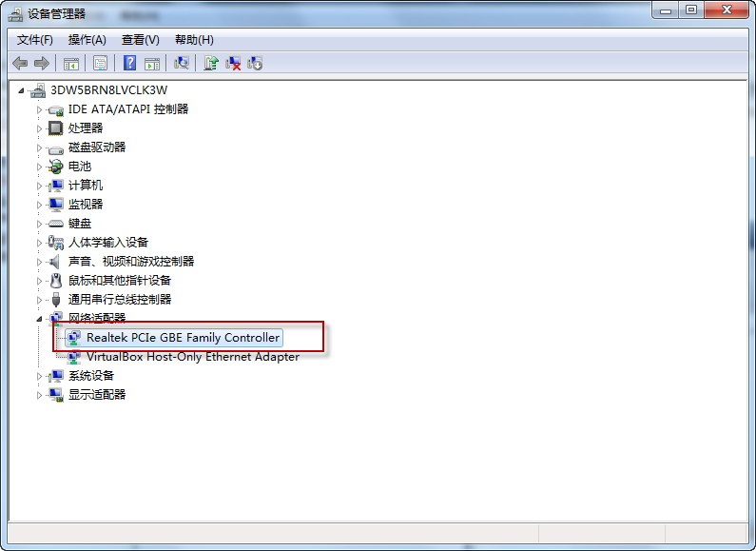Image resolution: width=756 pixels, height=551 pixels.
Task: Click the 计算机 computer icon
Action: coord(56,186)
